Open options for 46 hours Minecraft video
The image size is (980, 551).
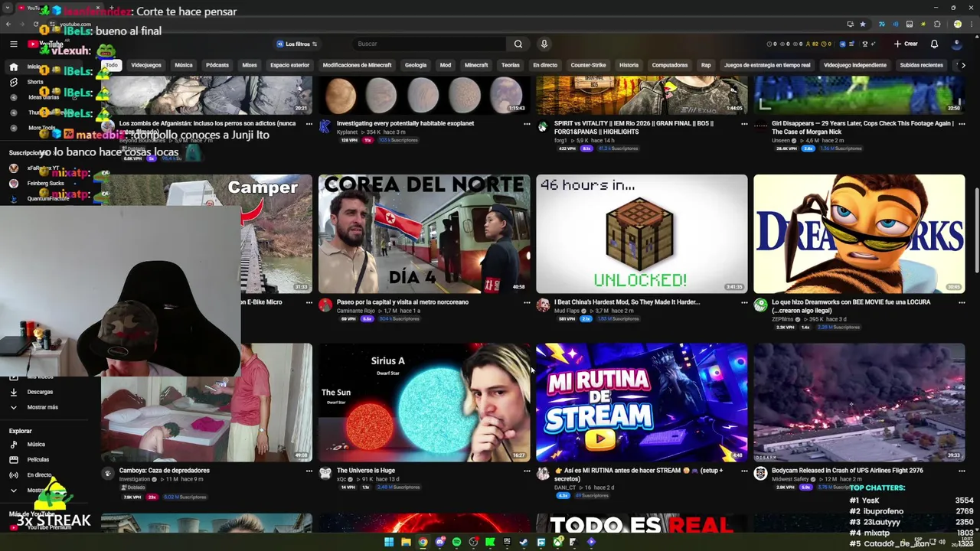pyautogui.click(x=744, y=303)
